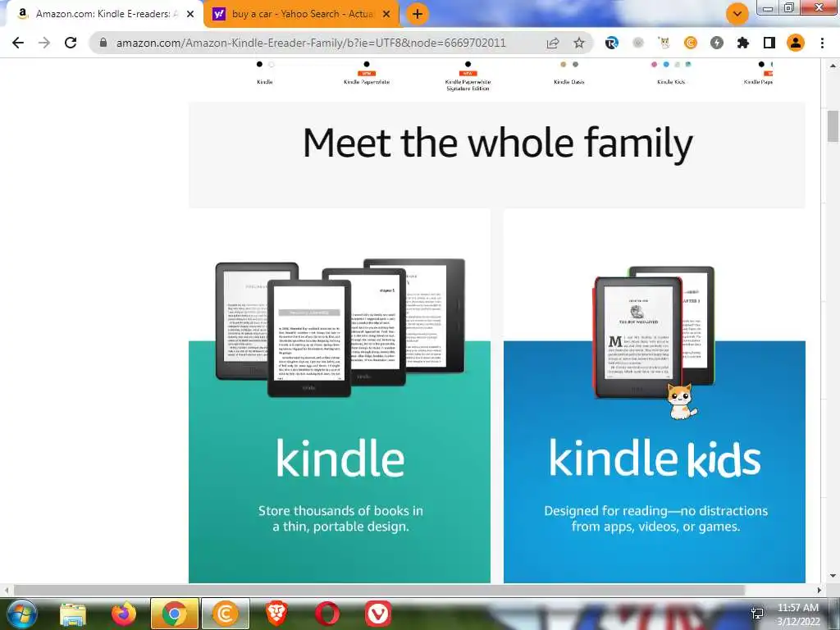Toggle the browser side panel icon

coord(769,43)
